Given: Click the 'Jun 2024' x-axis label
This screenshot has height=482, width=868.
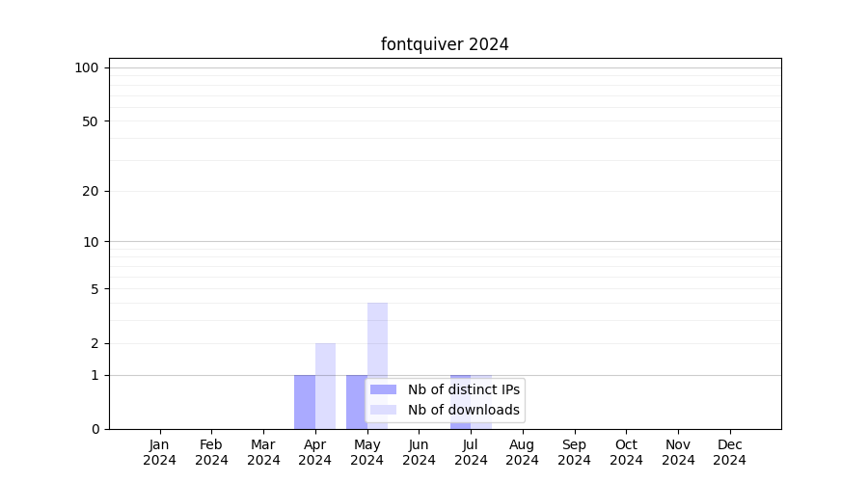Looking at the screenshot, I should coord(419,452).
